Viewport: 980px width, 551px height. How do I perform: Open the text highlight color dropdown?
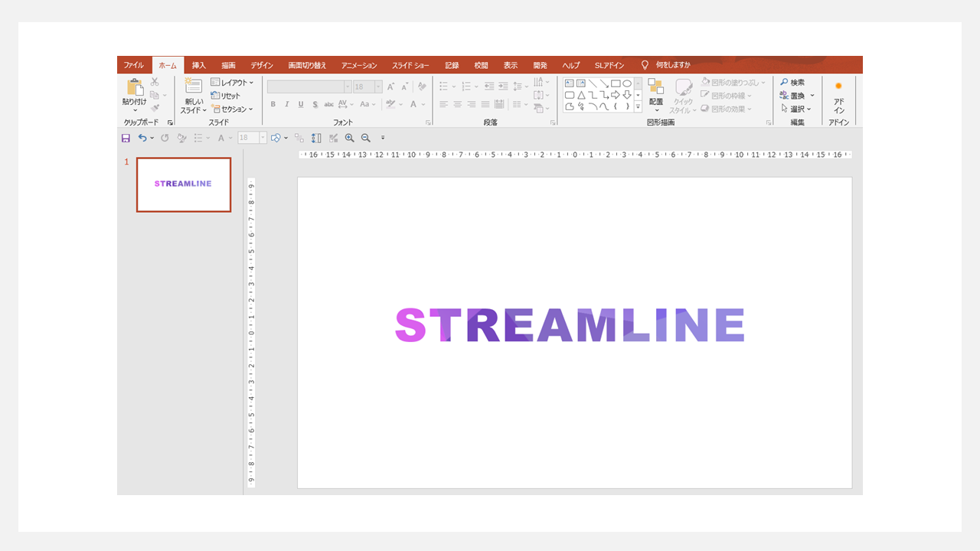pyautogui.click(x=400, y=104)
